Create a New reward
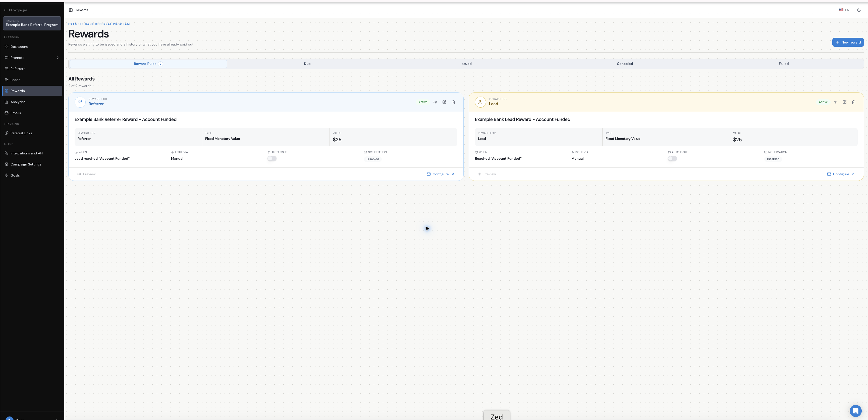 (848, 42)
